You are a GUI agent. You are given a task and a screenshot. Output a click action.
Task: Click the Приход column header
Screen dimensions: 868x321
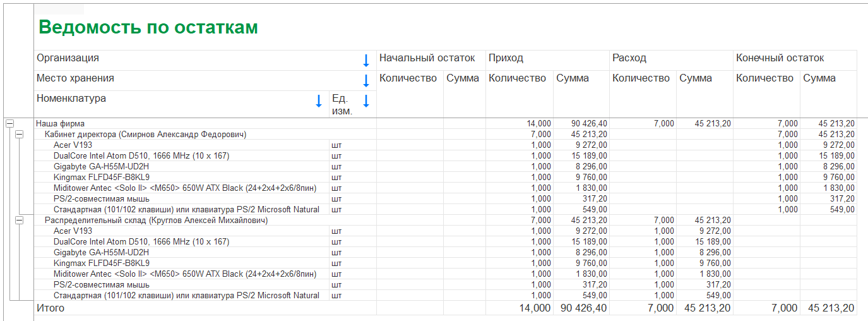click(547, 61)
